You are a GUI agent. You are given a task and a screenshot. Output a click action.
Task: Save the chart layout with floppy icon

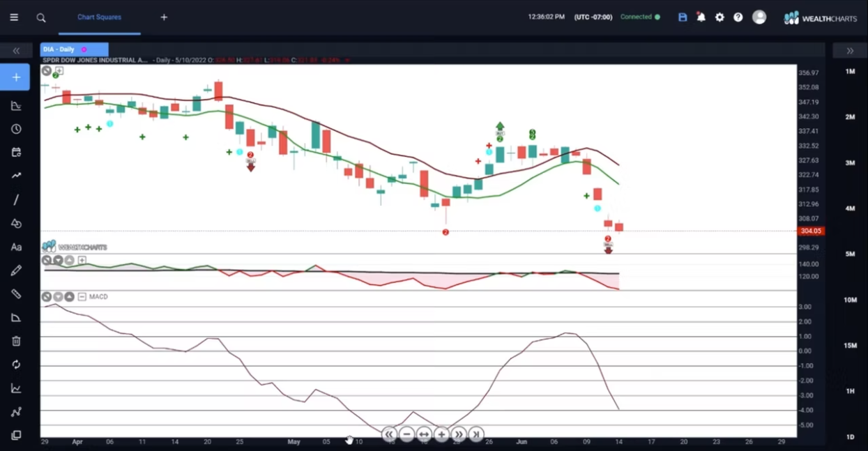(683, 17)
